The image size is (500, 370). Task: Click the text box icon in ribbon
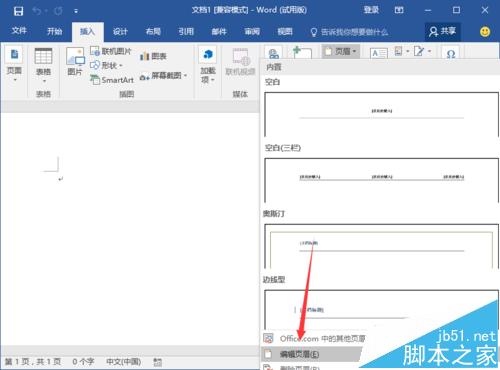click(x=379, y=53)
